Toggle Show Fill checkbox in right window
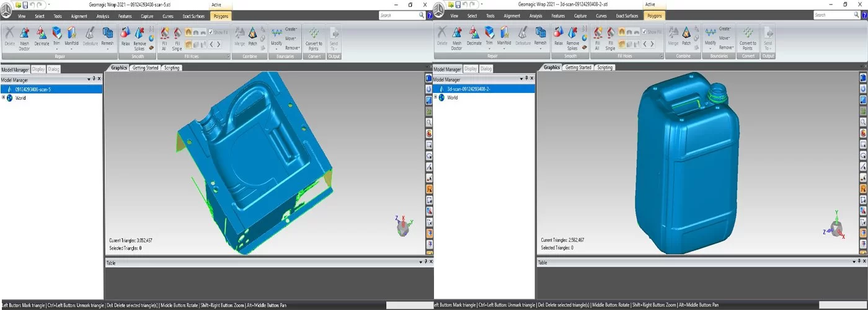The width and height of the screenshot is (868, 310). 644,32
